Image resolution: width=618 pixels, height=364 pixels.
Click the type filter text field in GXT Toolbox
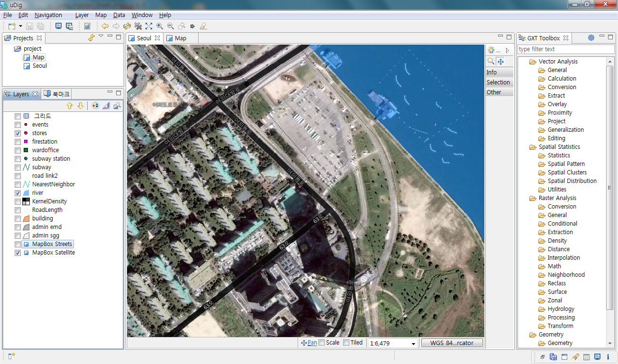tap(566, 49)
